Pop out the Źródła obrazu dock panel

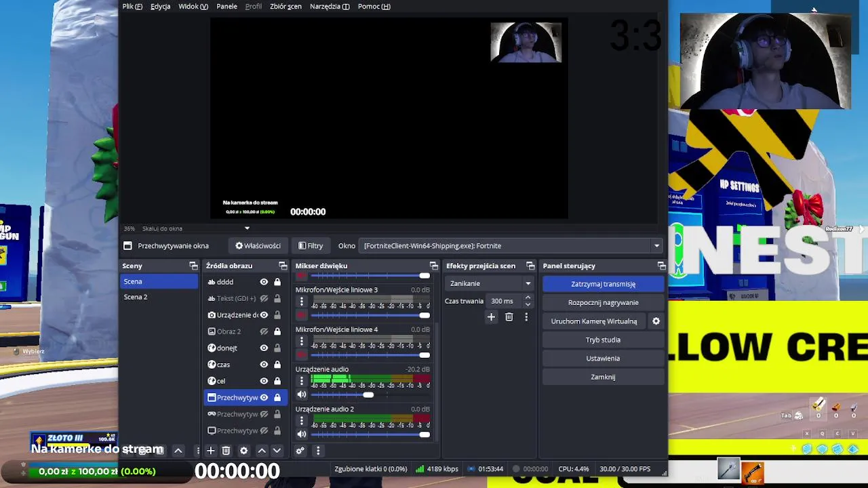pos(283,266)
